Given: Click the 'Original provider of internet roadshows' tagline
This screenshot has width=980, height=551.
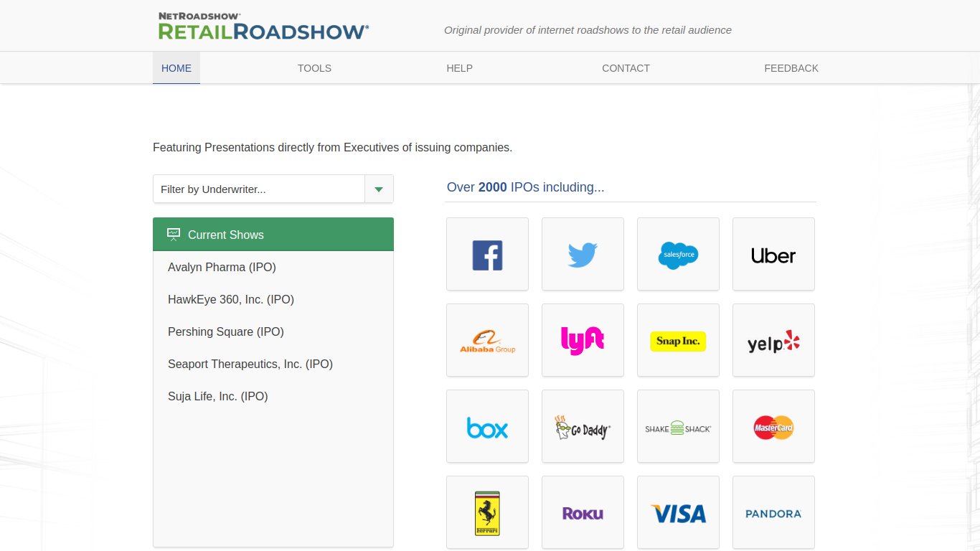Looking at the screenshot, I should [x=588, y=30].
